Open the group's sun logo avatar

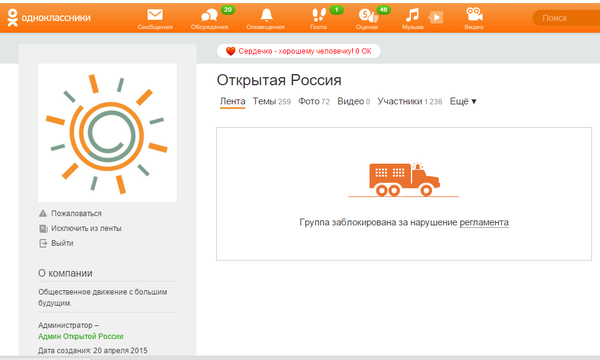tap(108, 133)
